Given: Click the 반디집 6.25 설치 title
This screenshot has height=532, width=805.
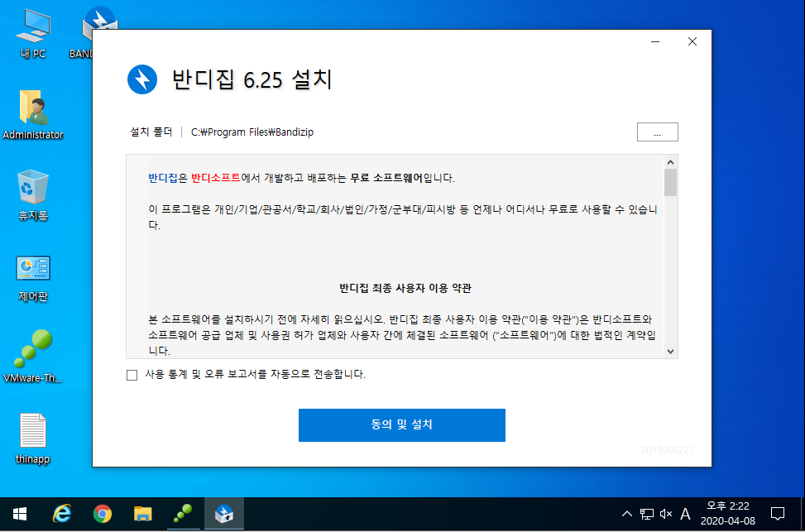Looking at the screenshot, I should [252, 79].
